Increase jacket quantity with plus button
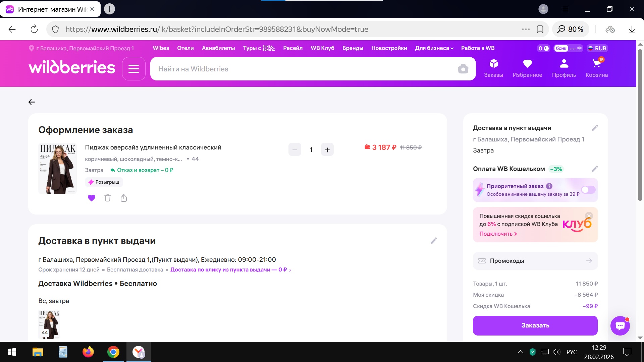 tap(327, 150)
